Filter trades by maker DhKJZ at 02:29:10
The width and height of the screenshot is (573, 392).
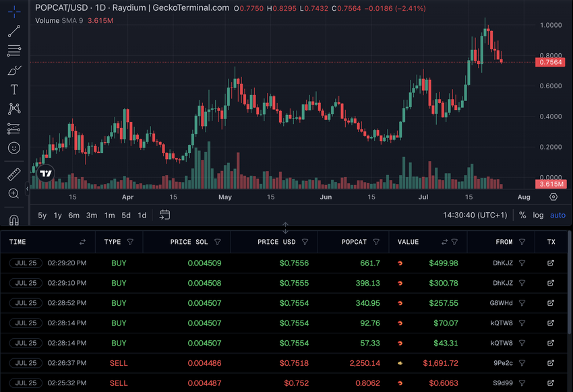click(x=522, y=283)
